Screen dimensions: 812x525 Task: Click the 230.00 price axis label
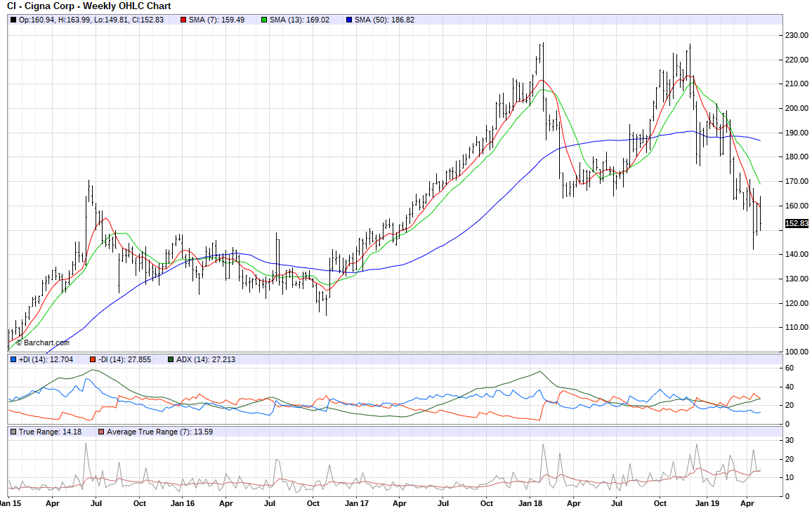click(x=797, y=35)
